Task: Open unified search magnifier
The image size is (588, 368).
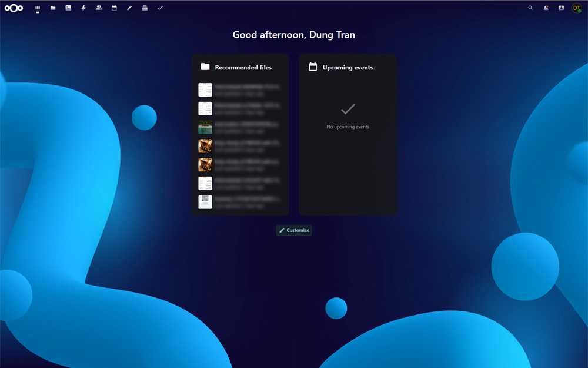Action: click(530, 8)
